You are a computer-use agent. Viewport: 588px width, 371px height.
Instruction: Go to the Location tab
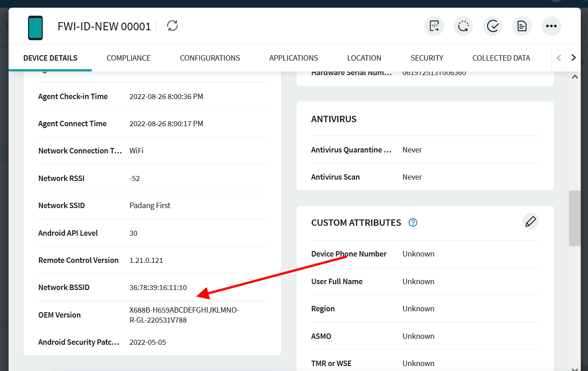point(364,58)
